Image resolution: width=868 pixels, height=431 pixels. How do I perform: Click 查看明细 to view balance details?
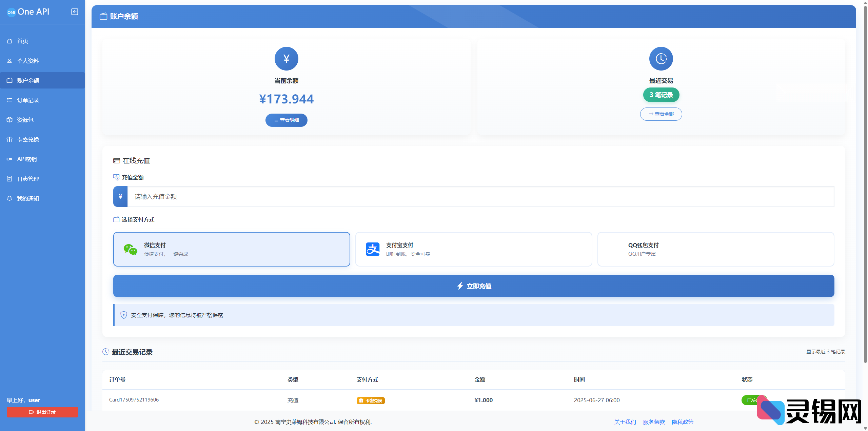[x=286, y=120]
